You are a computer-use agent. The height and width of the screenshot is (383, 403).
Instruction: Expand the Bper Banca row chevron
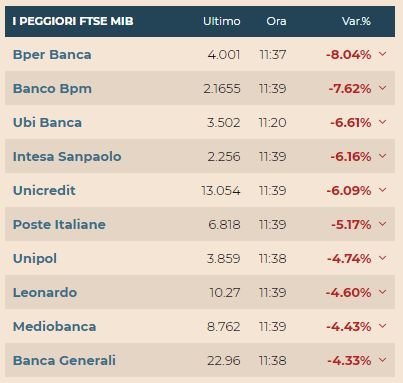[383, 54]
